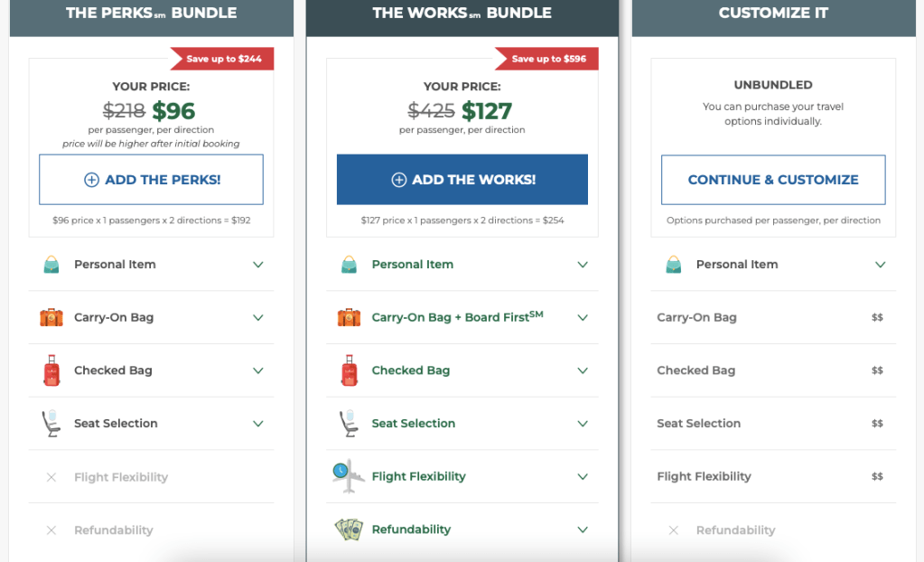Click the Customize It Personal Item handbag icon
The height and width of the screenshot is (562, 924).
673,265
